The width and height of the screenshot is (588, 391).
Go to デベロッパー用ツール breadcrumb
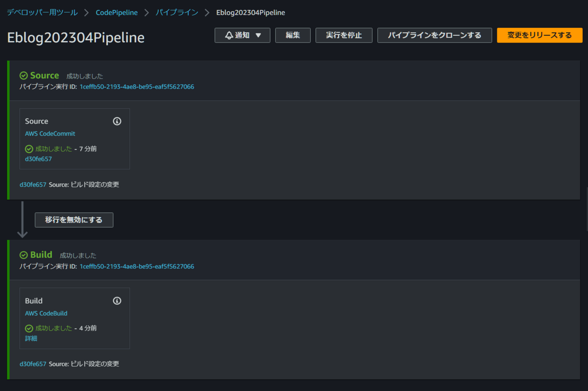42,12
